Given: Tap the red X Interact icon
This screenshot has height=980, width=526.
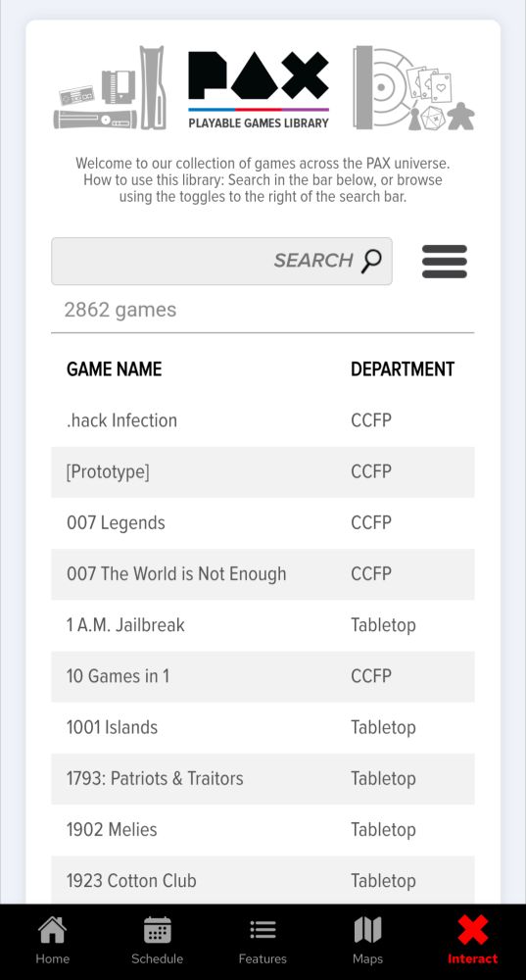Looking at the screenshot, I should (x=473, y=930).
